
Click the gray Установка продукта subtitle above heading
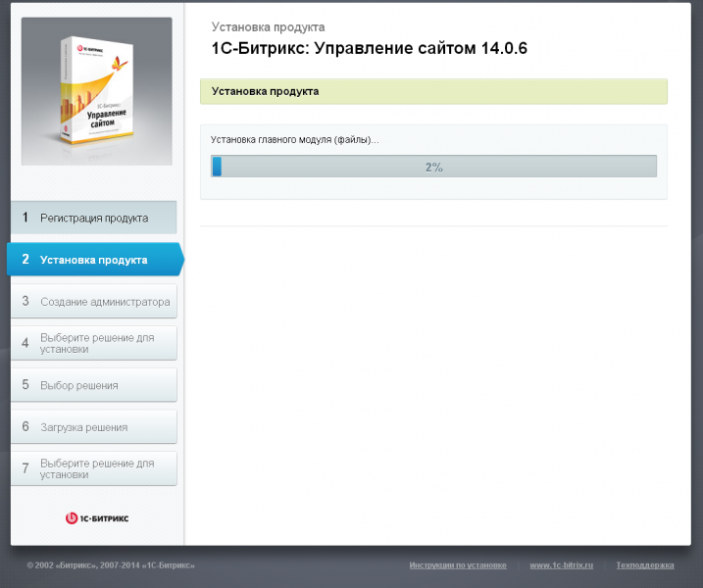coord(268,26)
